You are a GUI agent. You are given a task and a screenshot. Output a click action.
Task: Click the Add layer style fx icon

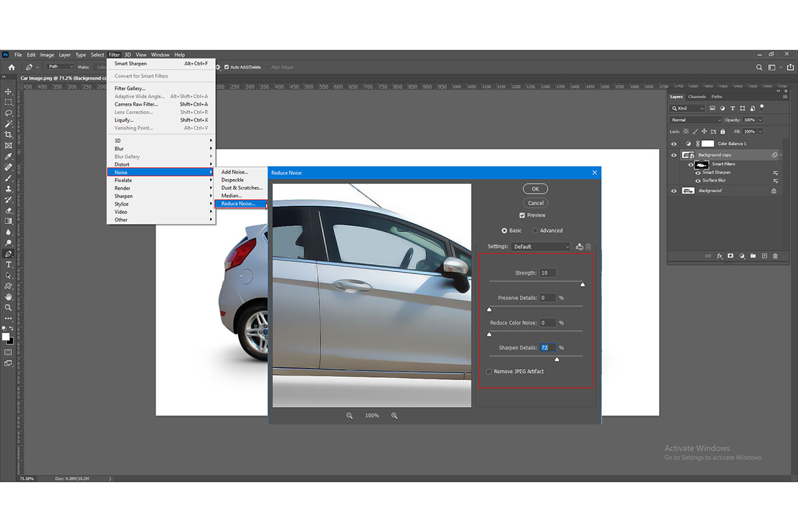point(720,255)
